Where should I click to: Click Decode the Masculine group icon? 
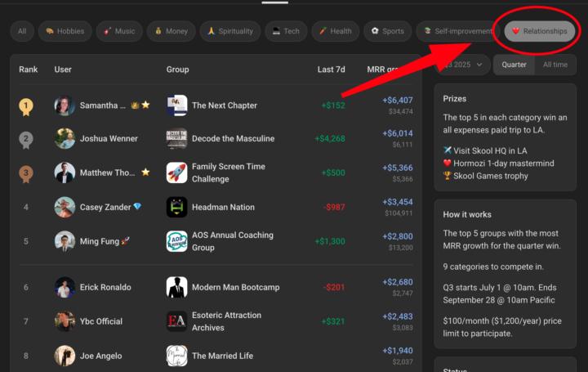click(176, 138)
